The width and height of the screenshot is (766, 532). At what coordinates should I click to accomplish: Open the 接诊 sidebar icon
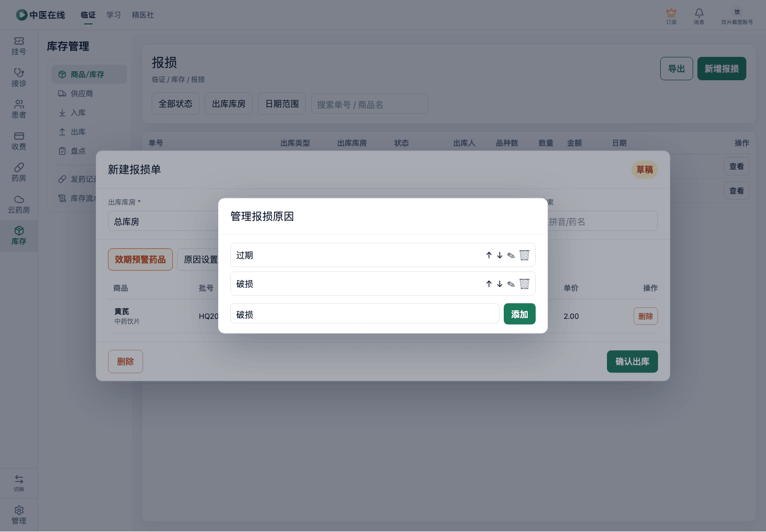pyautogui.click(x=19, y=78)
